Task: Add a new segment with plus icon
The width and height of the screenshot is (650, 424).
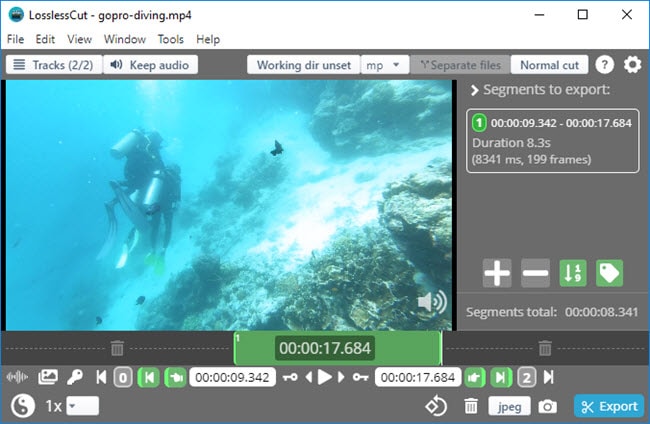Action: (497, 273)
